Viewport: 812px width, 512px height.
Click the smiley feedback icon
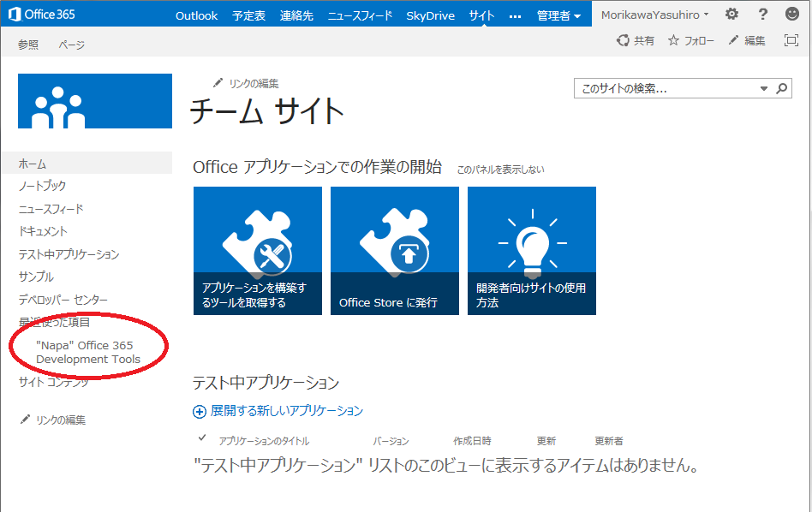click(791, 15)
